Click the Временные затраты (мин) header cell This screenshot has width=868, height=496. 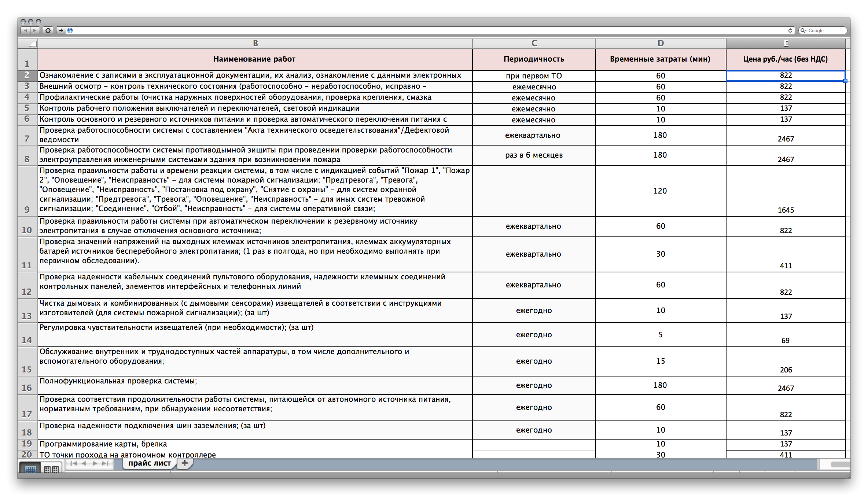coord(661,59)
